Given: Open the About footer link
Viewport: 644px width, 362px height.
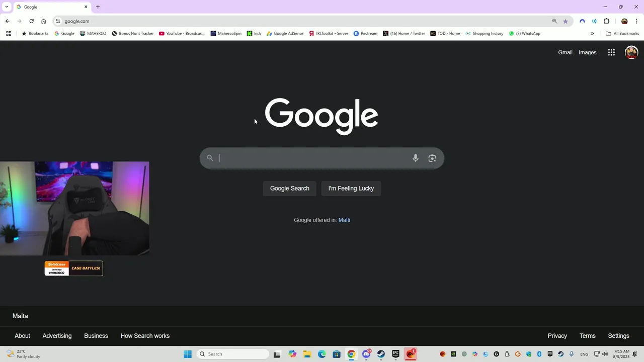Looking at the screenshot, I should coord(22,336).
